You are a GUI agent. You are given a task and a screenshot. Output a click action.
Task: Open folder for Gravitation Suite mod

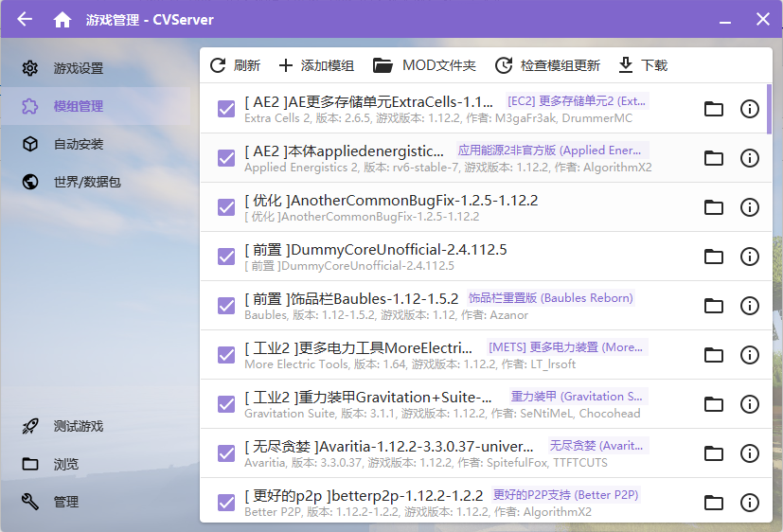coord(714,404)
